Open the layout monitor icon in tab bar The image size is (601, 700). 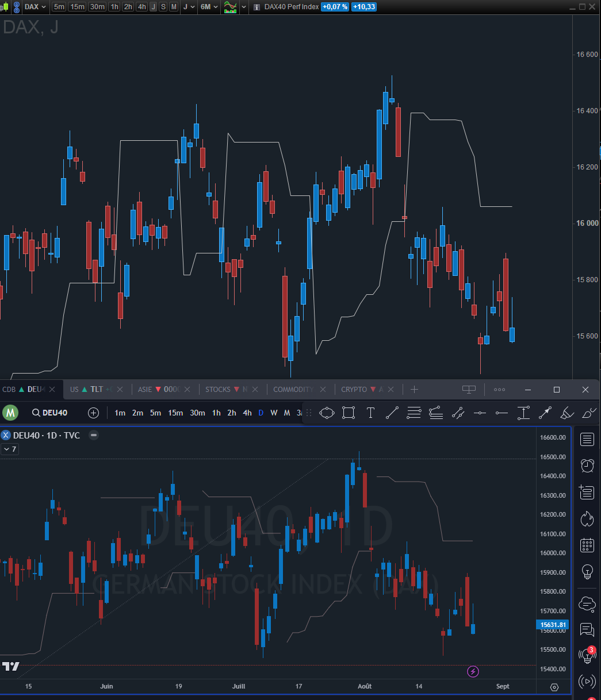pos(469,389)
